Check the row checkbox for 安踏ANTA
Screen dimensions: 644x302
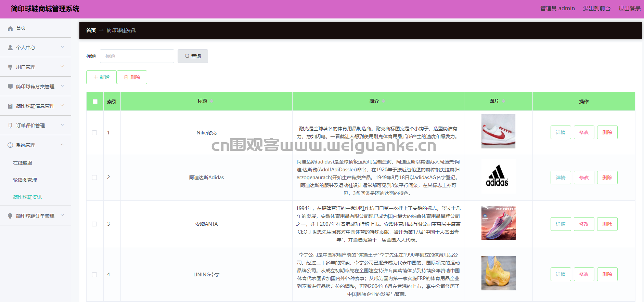[94, 224]
